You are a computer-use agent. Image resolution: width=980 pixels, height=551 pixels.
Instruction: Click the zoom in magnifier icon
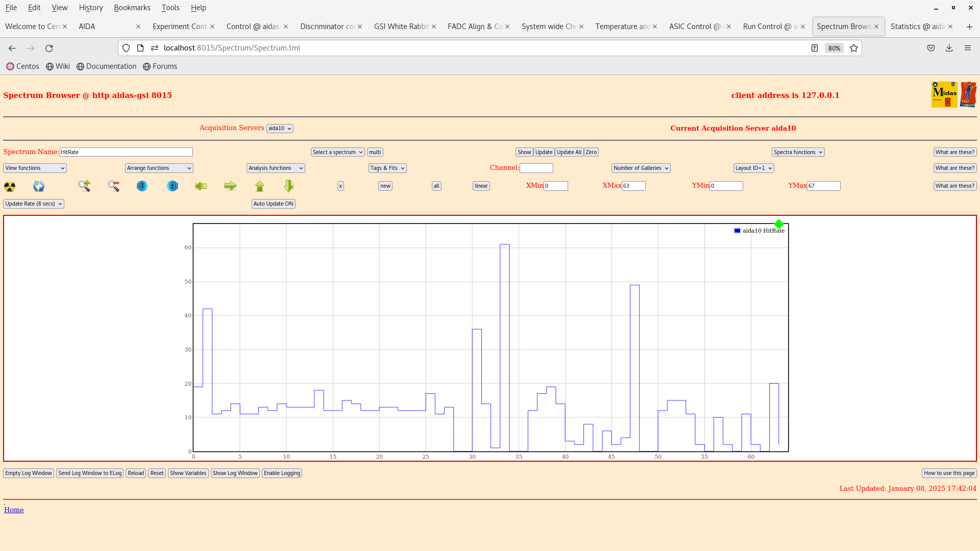[84, 186]
